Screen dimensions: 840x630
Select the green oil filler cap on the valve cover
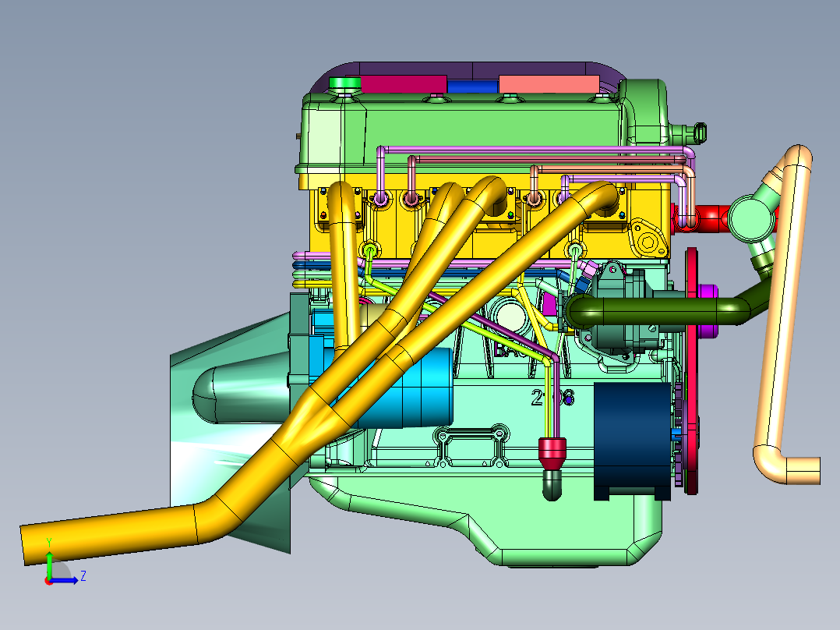tap(344, 84)
